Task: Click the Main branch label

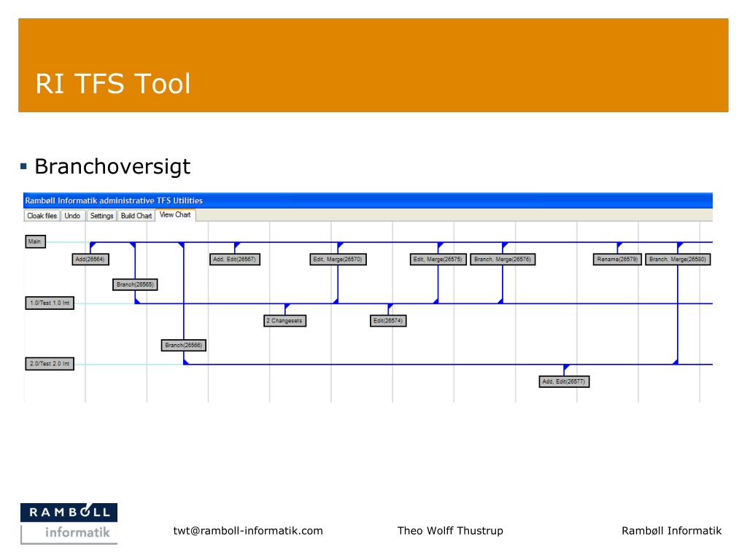Action: [35, 241]
